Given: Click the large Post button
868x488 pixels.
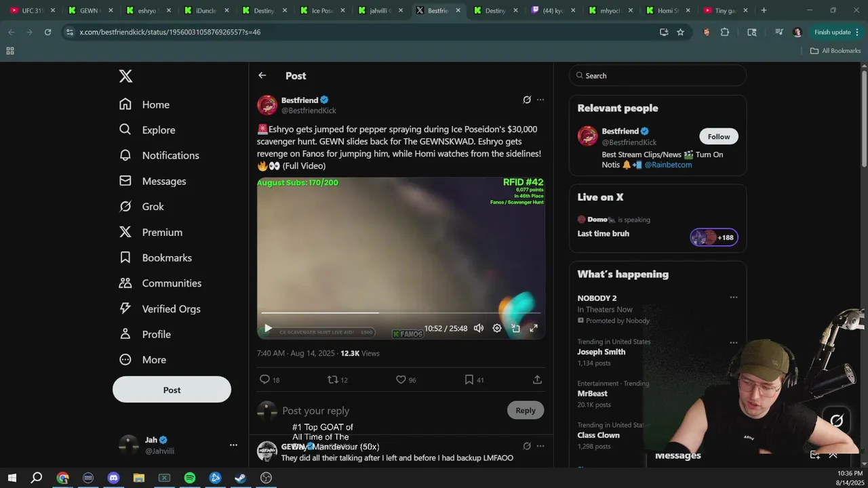Looking at the screenshot, I should coord(172,390).
